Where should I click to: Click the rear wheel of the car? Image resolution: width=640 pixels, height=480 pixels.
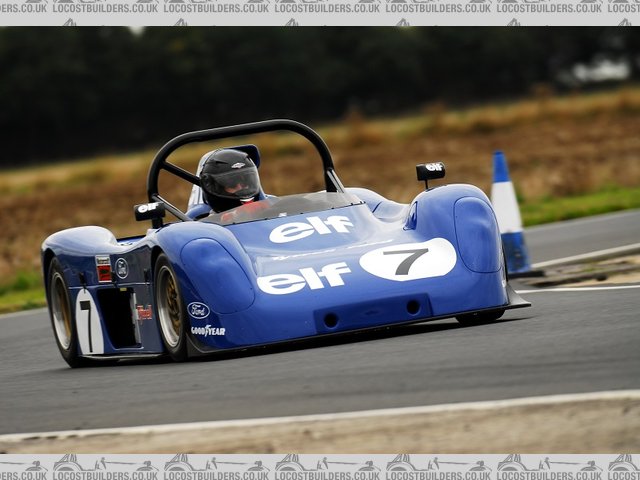coord(62,312)
